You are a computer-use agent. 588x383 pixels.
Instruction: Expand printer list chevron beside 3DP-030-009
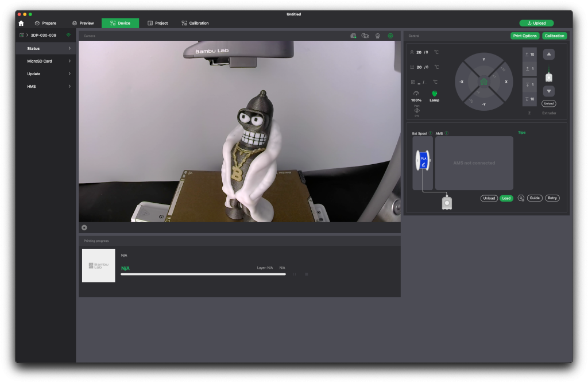[28, 35]
